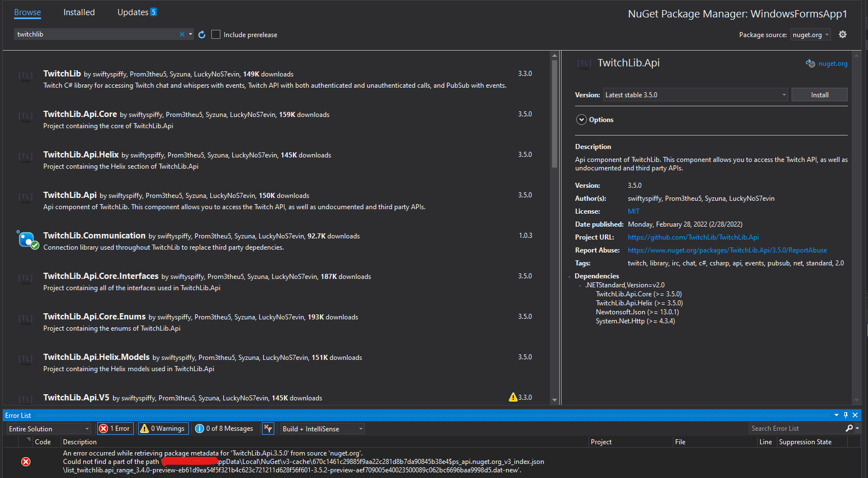Sort by the Code column header
Screen dimensions: 868x478
pos(43,442)
